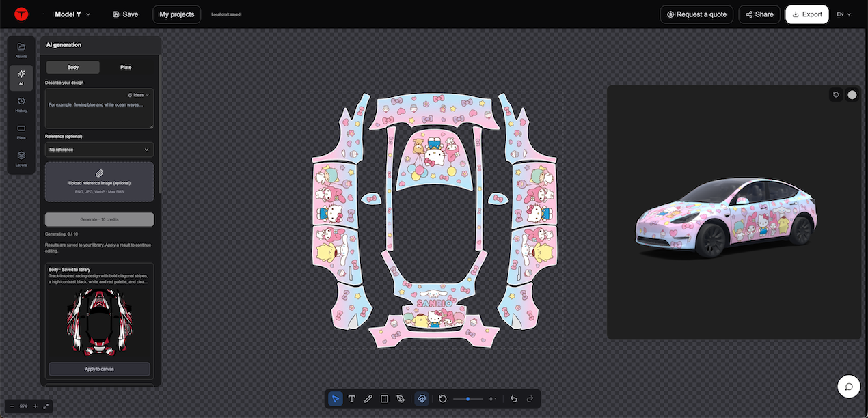Reset the 3D car preview view

click(836, 95)
